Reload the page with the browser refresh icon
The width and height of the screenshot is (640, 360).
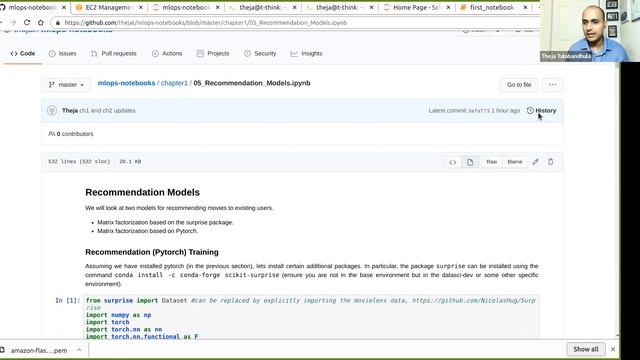point(27,22)
